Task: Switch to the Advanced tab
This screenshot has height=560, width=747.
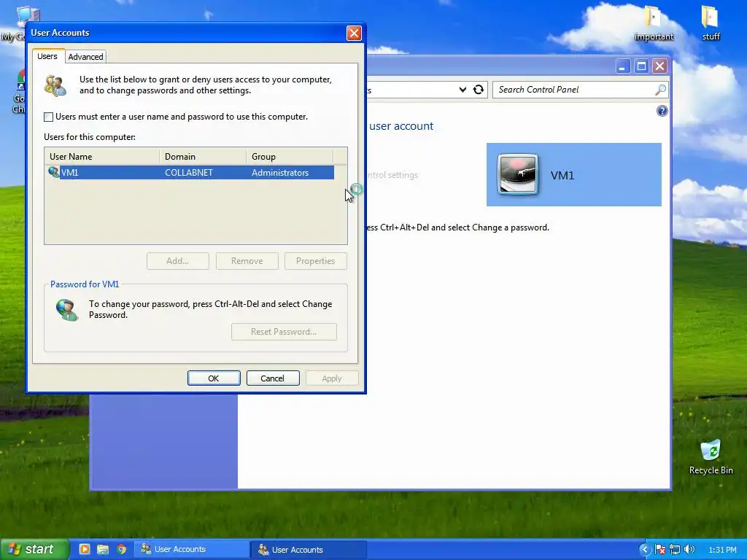Action: pyautogui.click(x=86, y=57)
